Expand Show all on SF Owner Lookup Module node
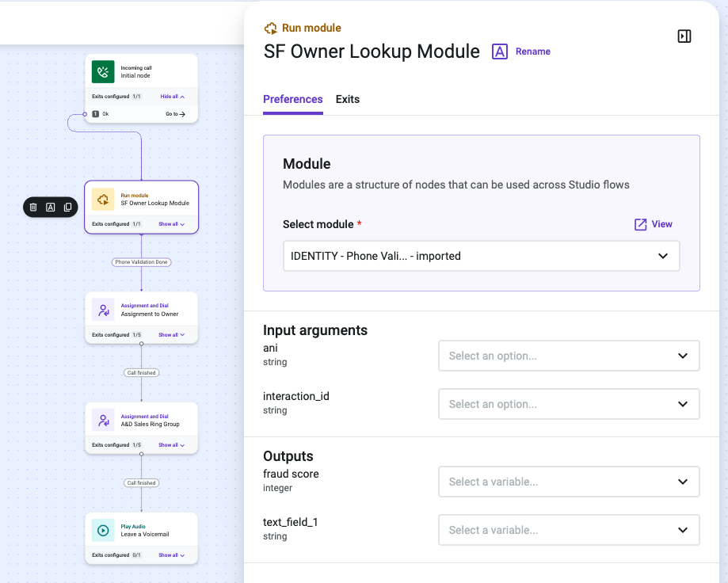This screenshot has height=583, width=728. [x=171, y=224]
